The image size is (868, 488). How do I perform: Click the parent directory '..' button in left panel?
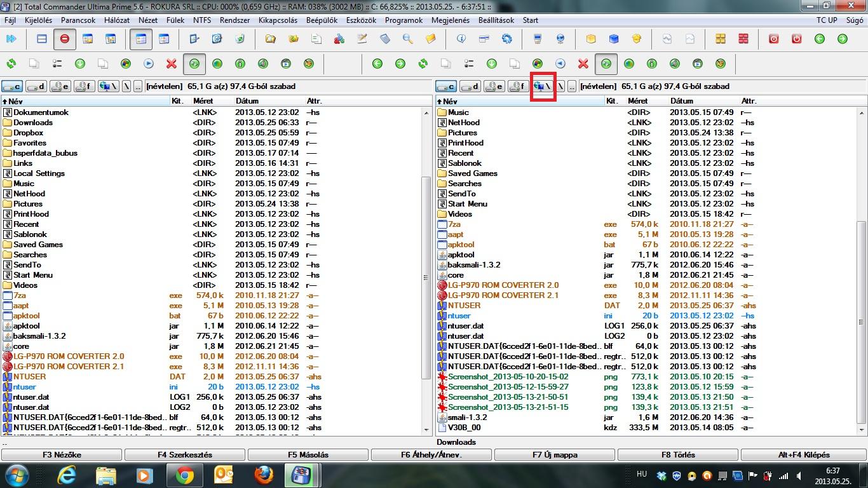point(138,86)
